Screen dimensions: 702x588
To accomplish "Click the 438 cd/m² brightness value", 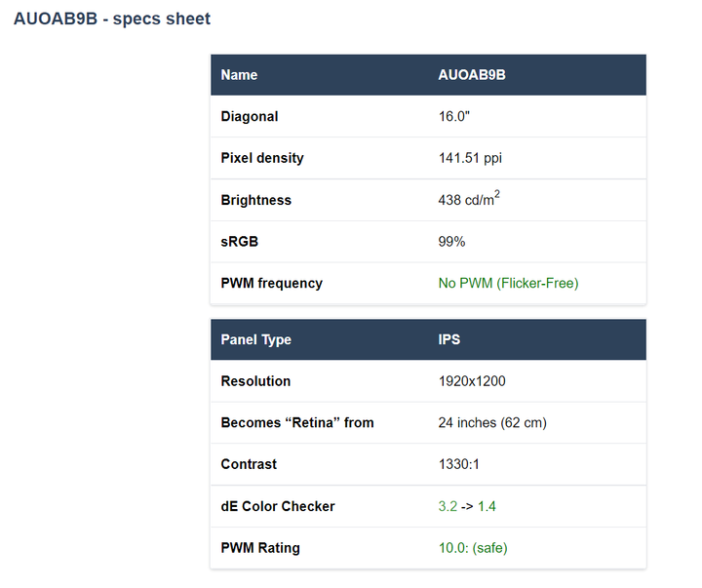I will point(469,198).
